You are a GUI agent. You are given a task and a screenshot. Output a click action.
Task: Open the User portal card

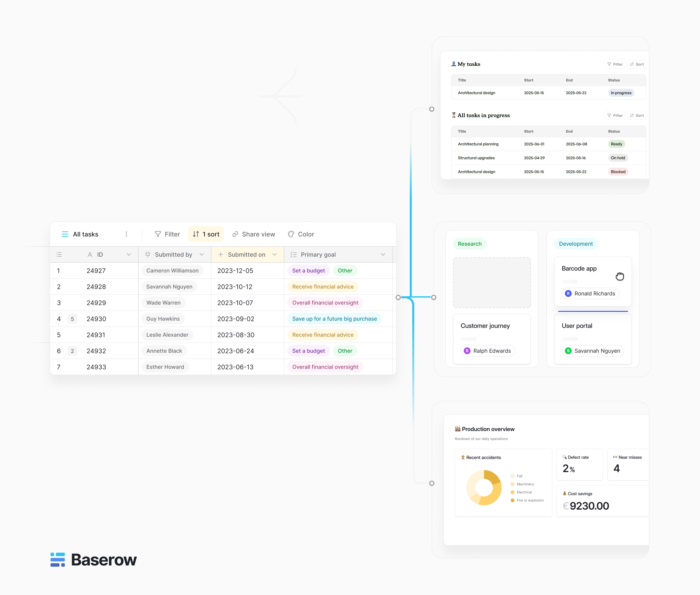(x=593, y=339)
